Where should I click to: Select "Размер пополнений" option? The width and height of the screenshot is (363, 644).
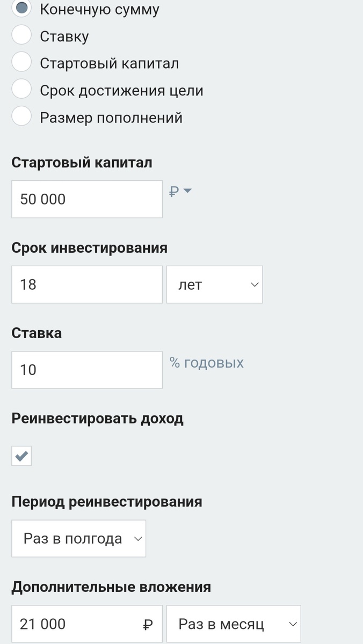pyautogui.click(x=21, y=116)
